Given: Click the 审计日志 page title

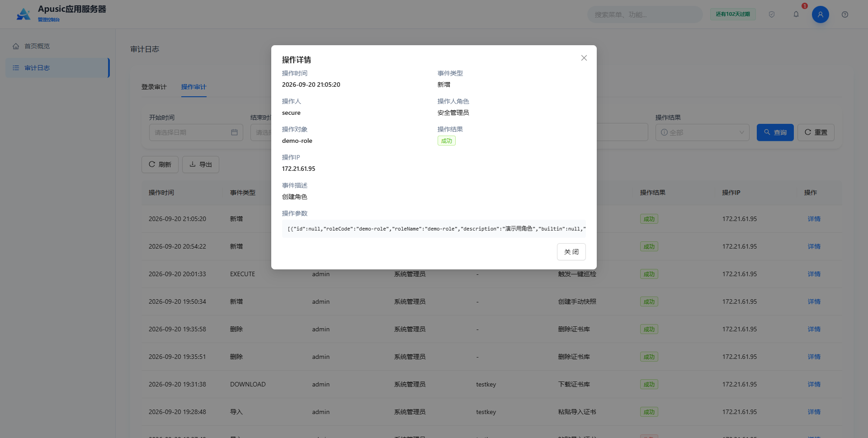Looking at the screenshot, I should point(145,49).
